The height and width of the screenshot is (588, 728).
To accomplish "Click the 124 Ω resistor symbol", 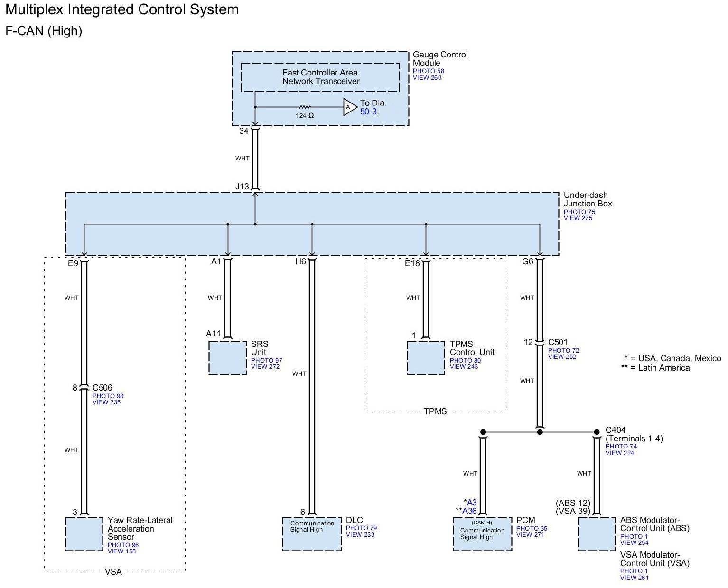I will point(304,107).
